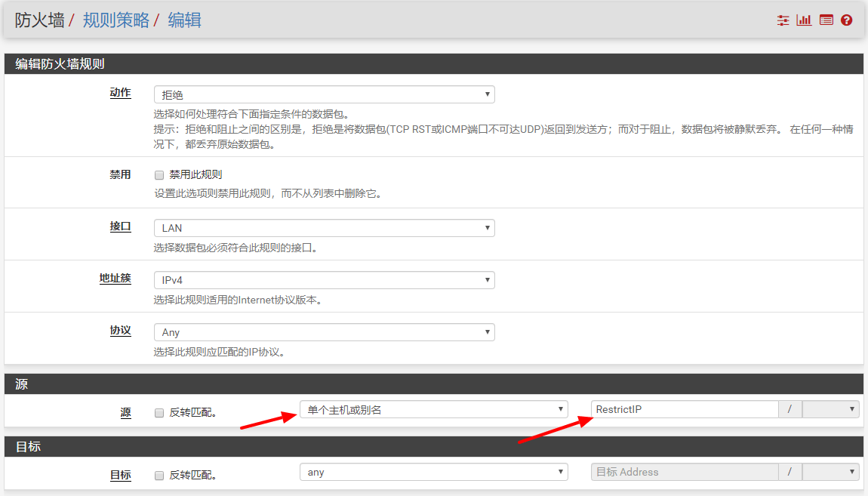This screenshot has height=496, width=868.
Task: Click the red help question icon
Action: point(846,20)
